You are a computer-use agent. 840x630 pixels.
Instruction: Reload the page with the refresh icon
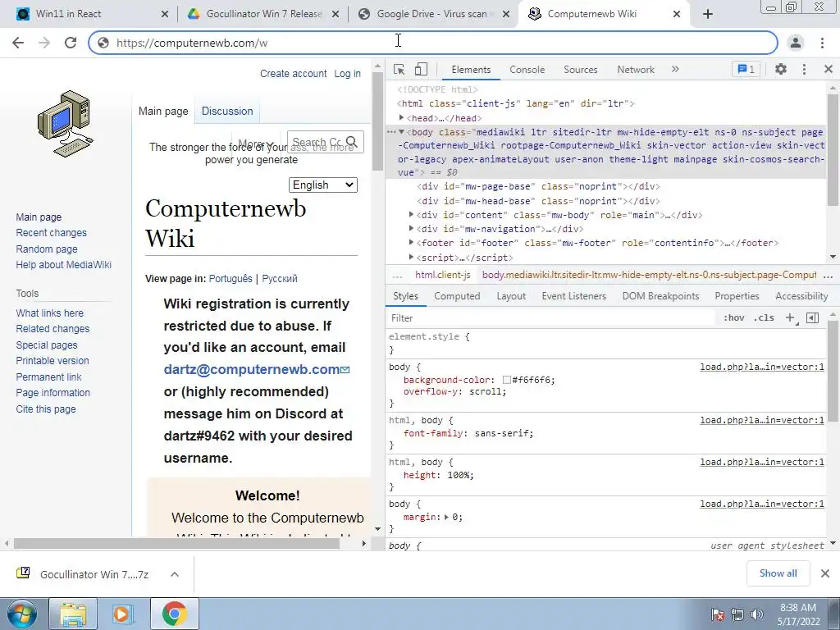tap(71, 43)
